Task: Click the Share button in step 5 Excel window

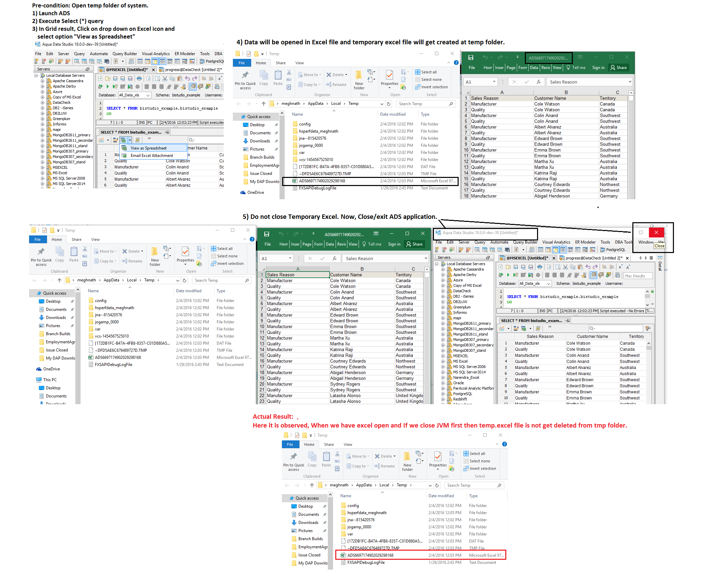Action: click(414, 244)
